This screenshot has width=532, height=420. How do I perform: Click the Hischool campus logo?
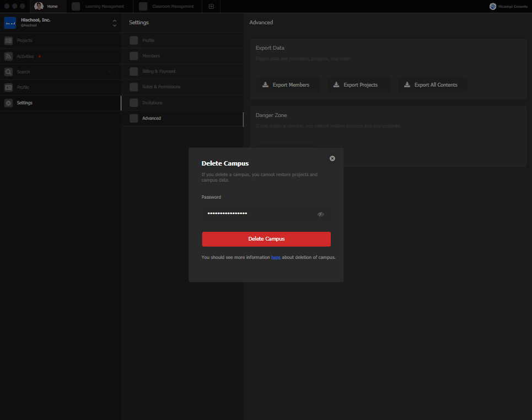[x=10, y=23]
